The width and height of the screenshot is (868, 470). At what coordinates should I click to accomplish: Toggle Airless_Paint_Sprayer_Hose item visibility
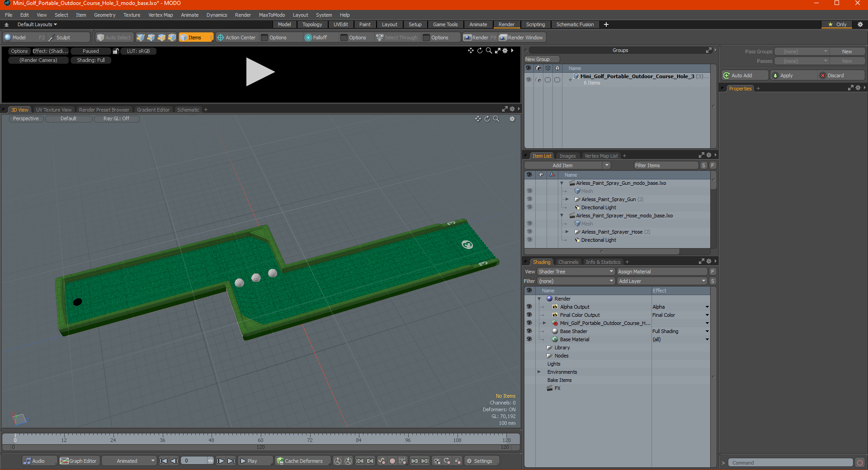(529, 232)
